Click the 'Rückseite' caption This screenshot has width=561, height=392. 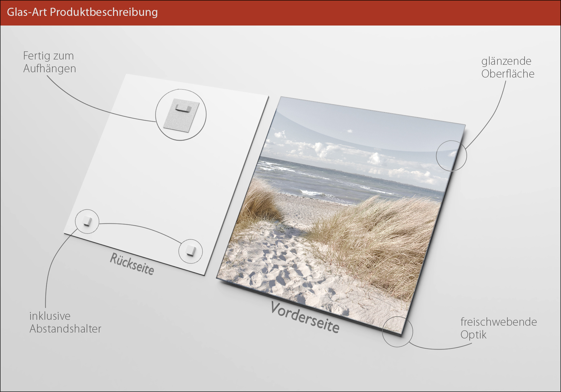[132, 264]
